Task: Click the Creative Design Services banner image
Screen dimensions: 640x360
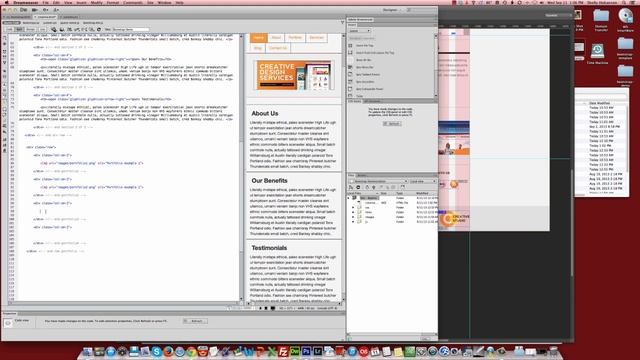Action: (293, 75)
